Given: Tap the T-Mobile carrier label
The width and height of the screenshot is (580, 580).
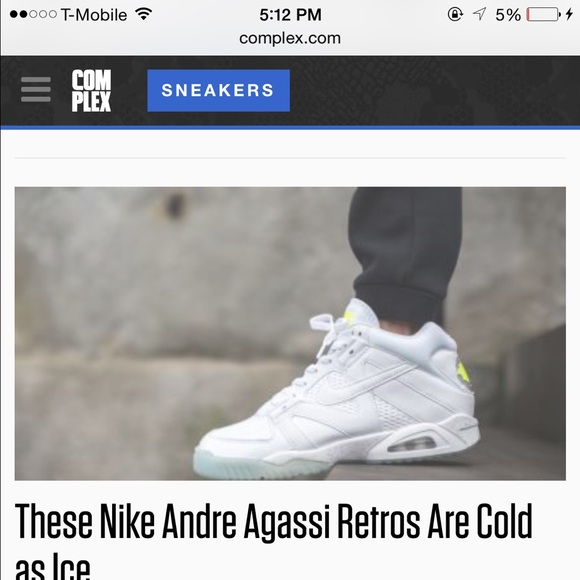Looking at the screenshot, I should pyautogui.click(x=94, y=15).
